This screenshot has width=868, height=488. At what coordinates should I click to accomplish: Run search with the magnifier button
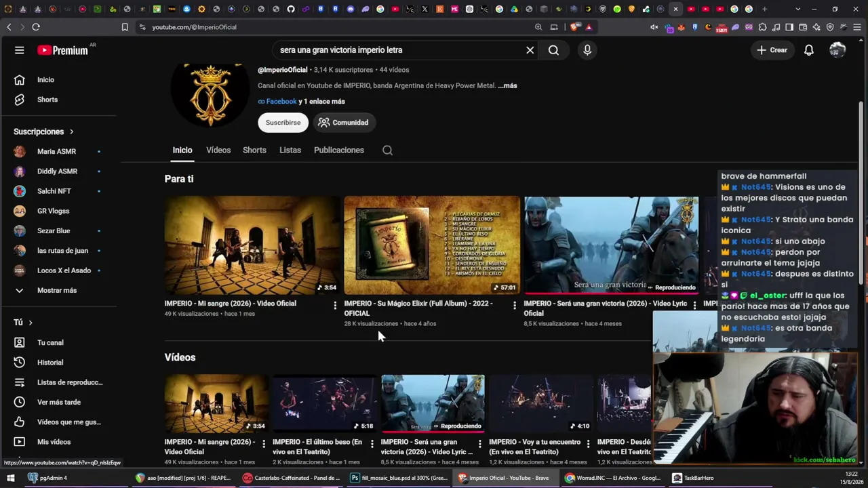[x=553, y=50]
